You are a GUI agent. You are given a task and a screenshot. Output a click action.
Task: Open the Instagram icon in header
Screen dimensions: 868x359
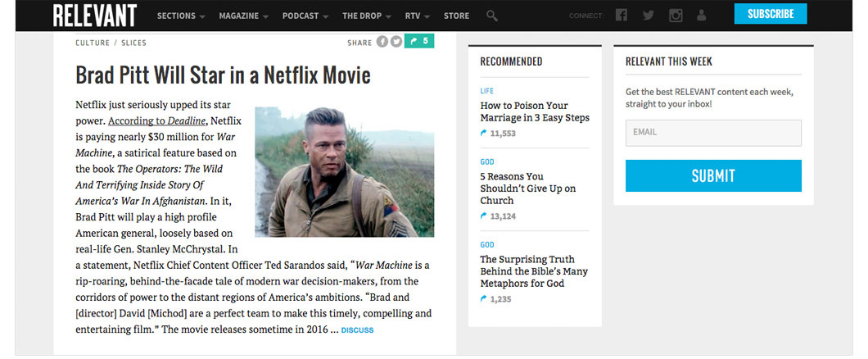[676, 16]
